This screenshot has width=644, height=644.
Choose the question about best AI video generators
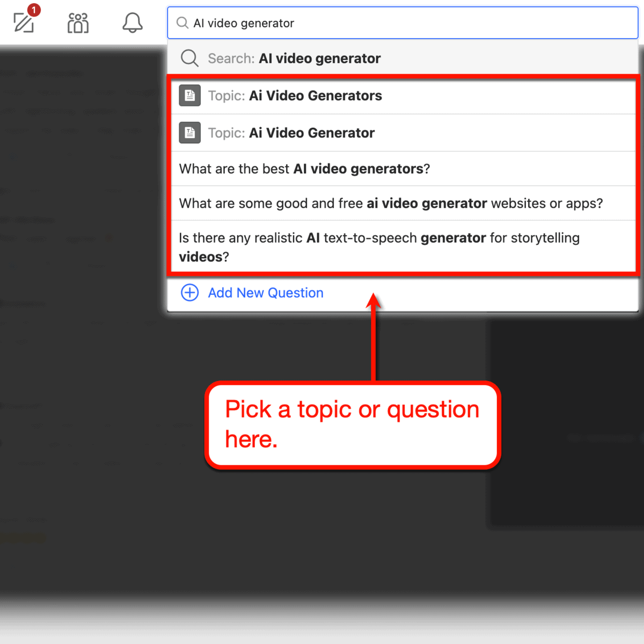(x=304, y=168)
